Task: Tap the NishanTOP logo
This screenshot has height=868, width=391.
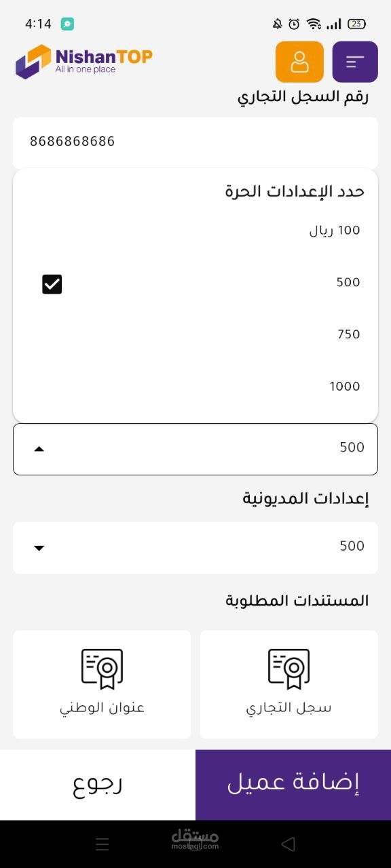Action: click(84, 61)
